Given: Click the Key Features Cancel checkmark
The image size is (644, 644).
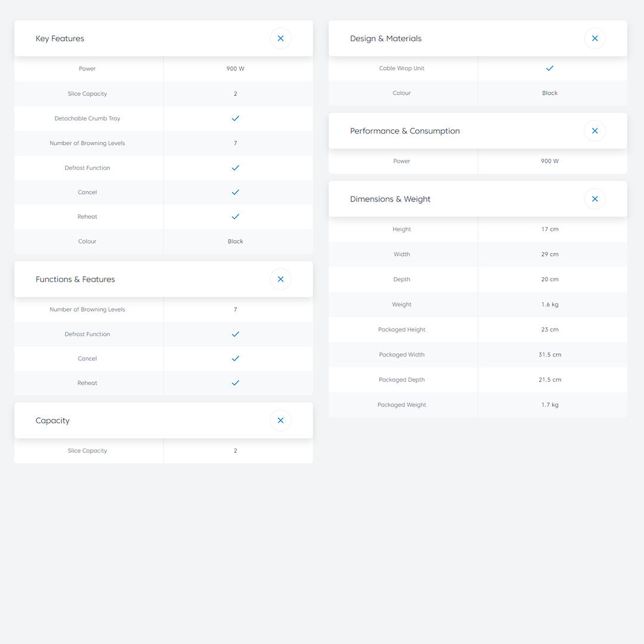Looking at the screenshot, I should pyautogui.click(x=236, y=193).
